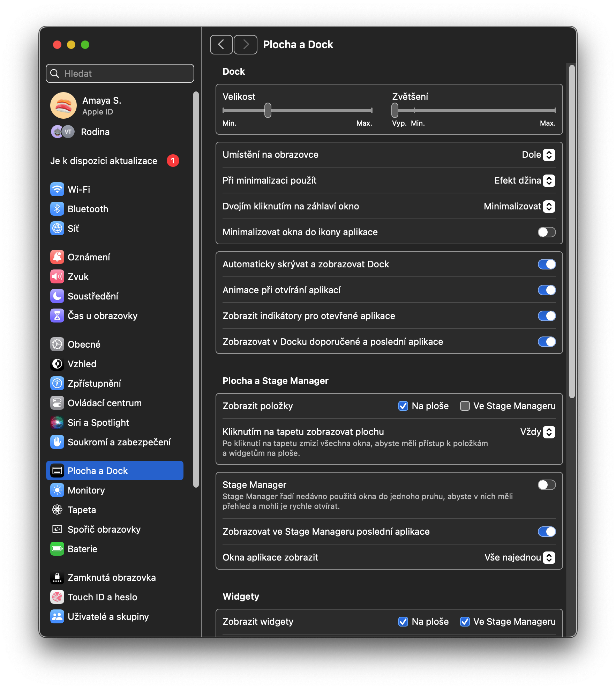Screen dimensions: 616x689
Task: Click the forward chevron button
Action: (246, 45)
